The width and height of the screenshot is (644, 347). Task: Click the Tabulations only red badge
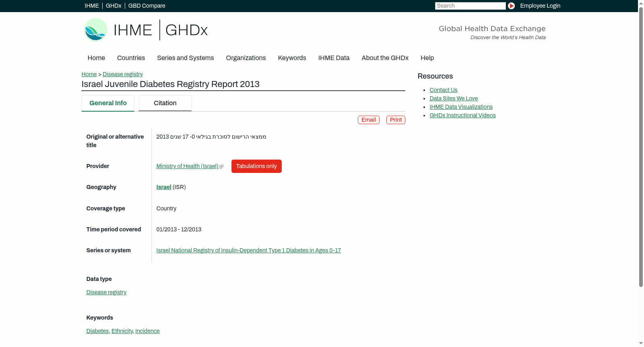(x=256, y=166)
